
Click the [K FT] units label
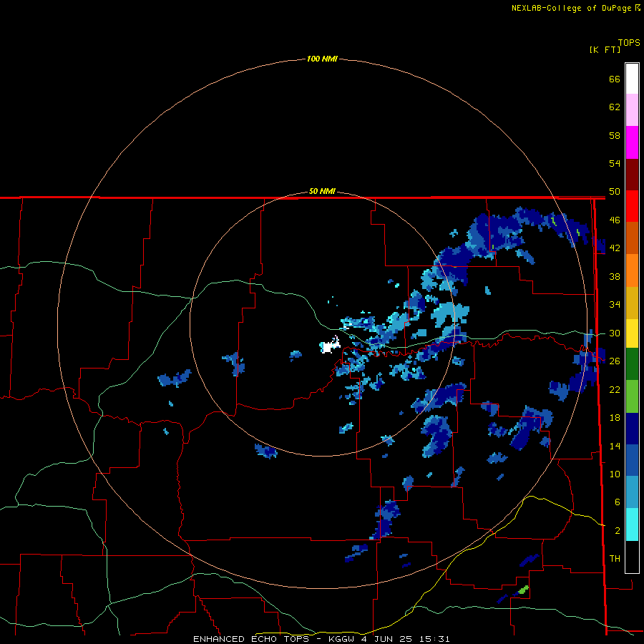[x=605, y=49]
